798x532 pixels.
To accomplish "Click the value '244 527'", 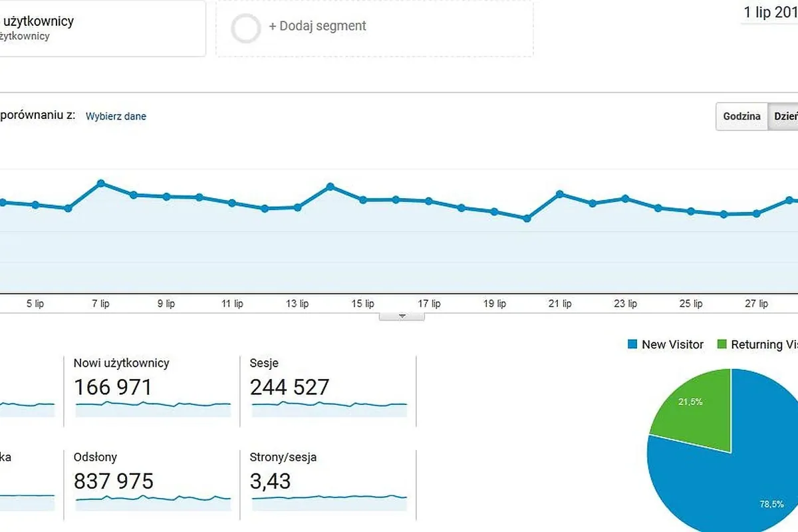I will point(290,387).
